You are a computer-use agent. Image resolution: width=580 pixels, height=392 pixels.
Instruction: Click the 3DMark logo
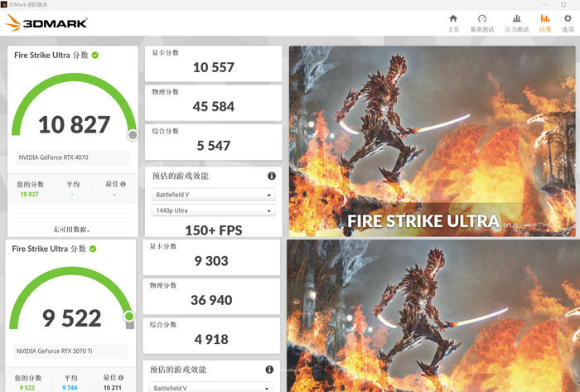click(x=46, y=22)
